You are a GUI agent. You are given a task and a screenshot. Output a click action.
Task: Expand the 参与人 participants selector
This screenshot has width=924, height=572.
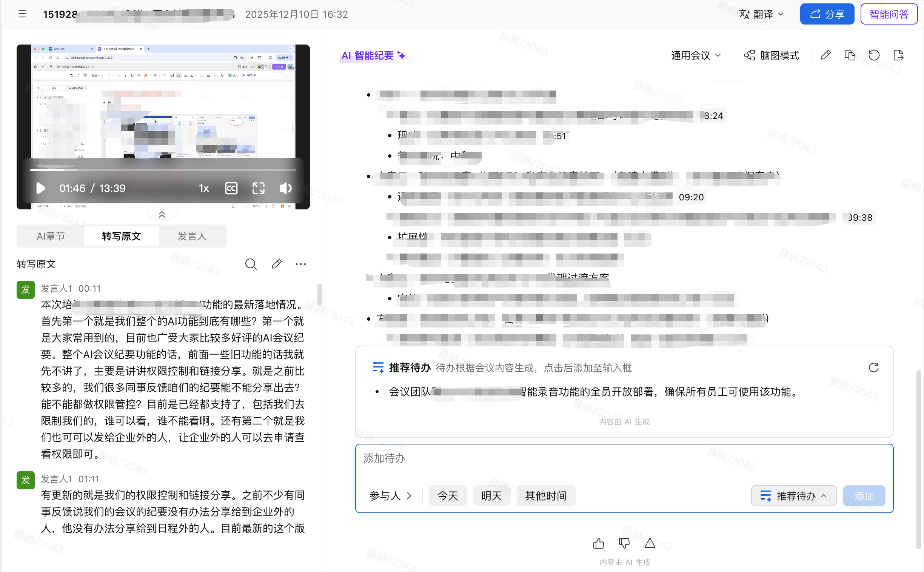(x=391, y=495)
